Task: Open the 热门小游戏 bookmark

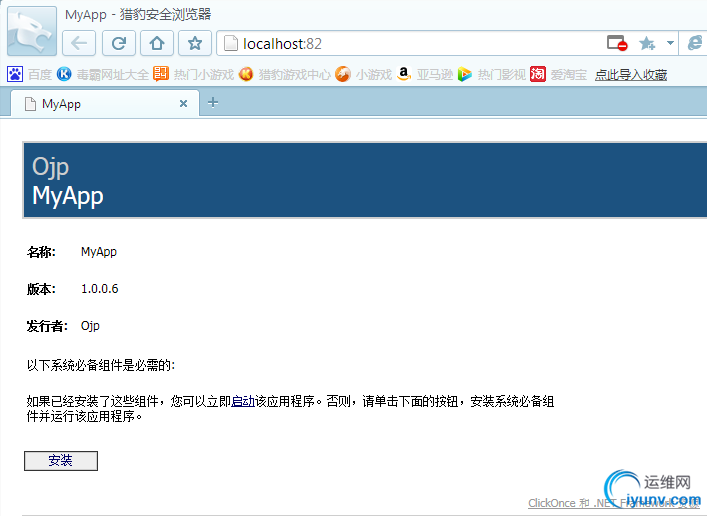Action: click(x=194, y=74)
